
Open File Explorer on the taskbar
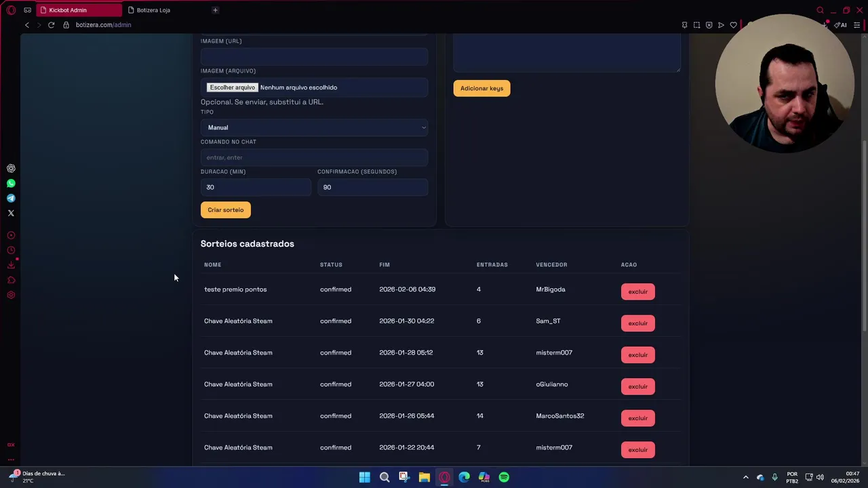pyautogui.click(x=424, y=477)
